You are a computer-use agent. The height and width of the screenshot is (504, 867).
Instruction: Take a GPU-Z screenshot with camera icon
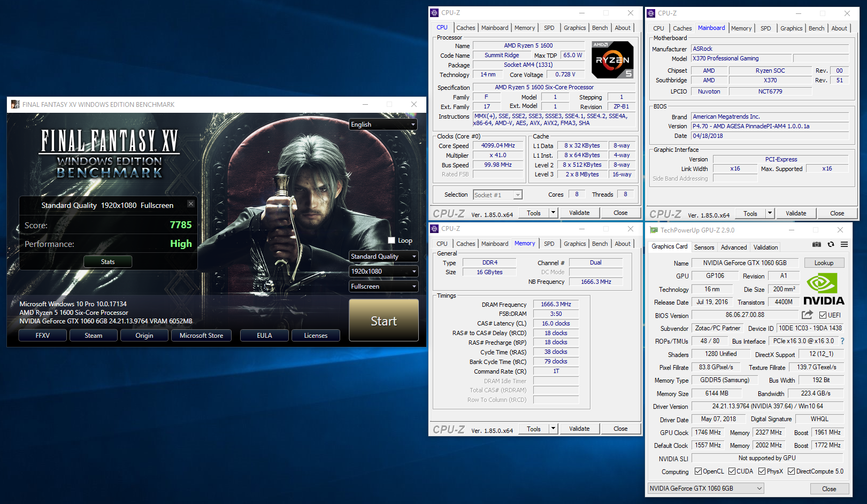[x=817, y=244]
